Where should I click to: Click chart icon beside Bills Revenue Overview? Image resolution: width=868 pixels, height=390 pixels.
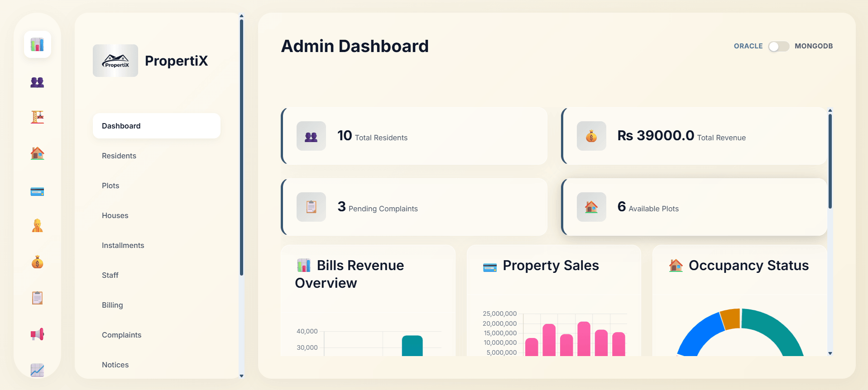pyautogui.click(x=304, y=265)
